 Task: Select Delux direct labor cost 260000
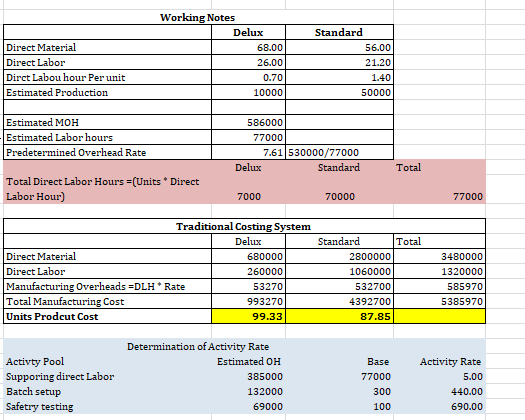[265, 272]
